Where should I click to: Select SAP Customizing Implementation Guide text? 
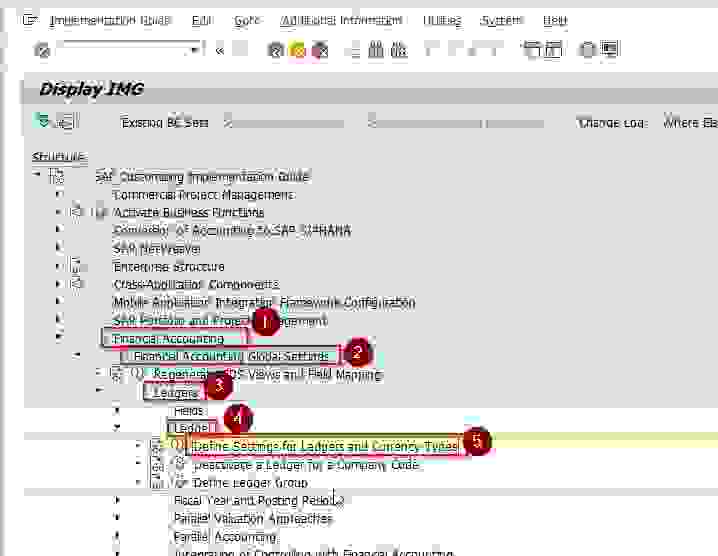coord(203,177)
